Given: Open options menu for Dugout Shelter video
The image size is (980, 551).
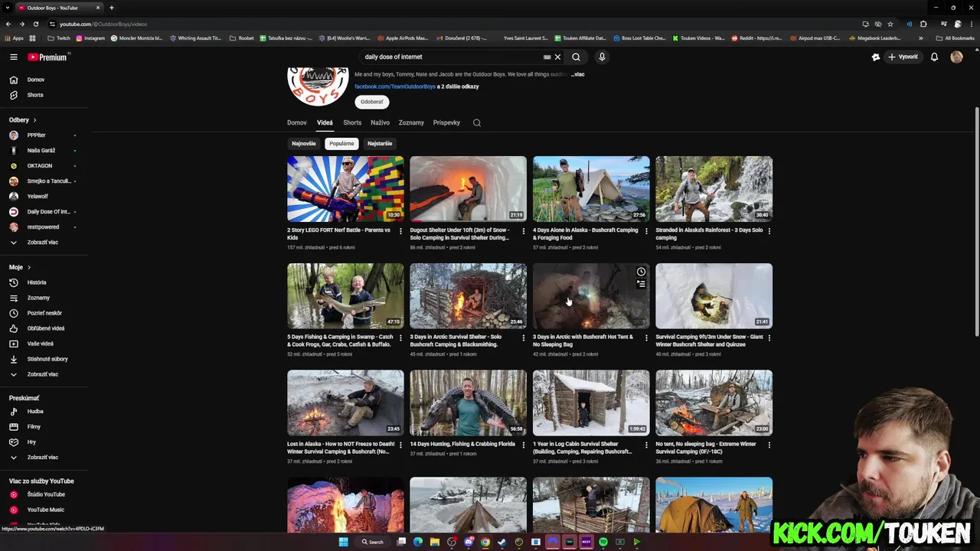Looking at the screenshot, I should (524, 230).
